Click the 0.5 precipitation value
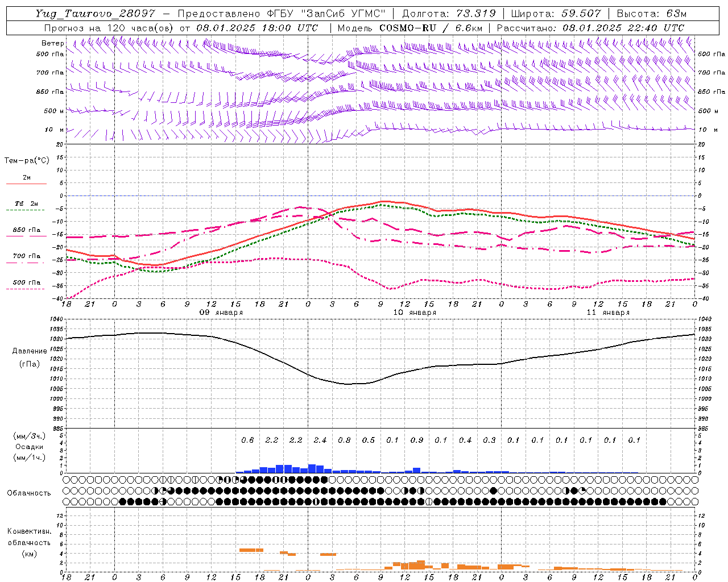728x582 pixels. pos(369,440)
